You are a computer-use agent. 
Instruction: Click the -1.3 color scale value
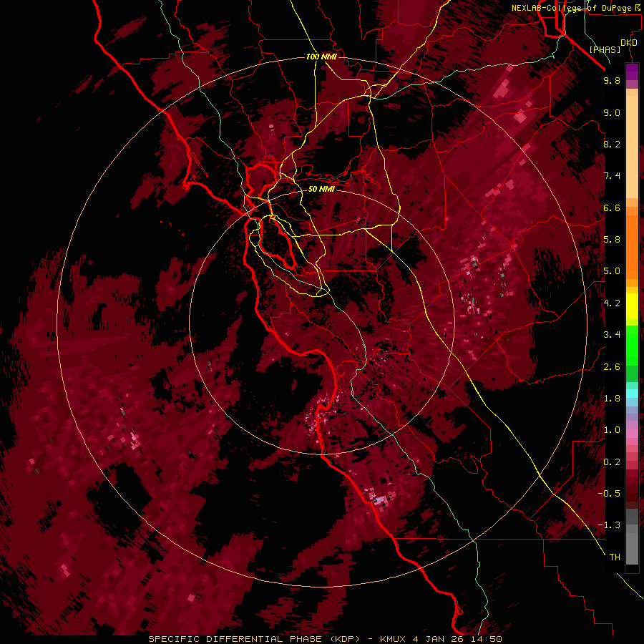coord(609,525)
